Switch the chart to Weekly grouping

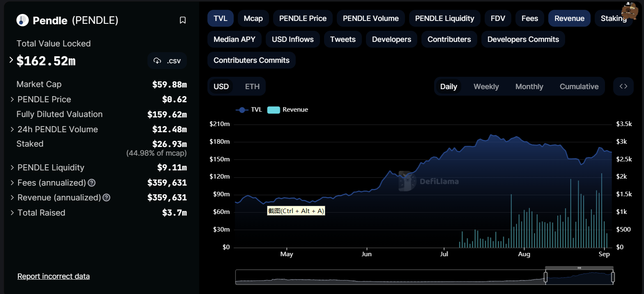coord(486,87)
